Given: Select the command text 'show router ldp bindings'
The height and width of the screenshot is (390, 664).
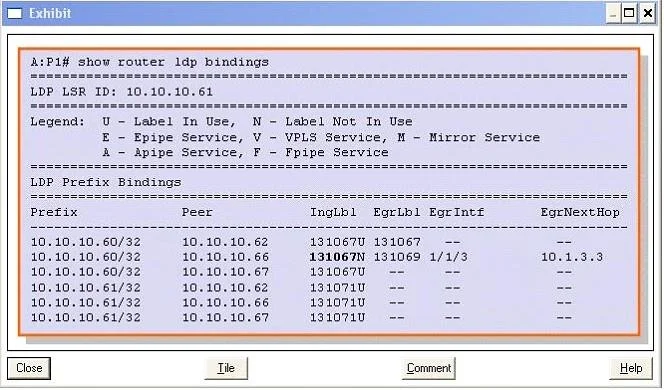Looking at the screenshot, I should click(173, 62).
